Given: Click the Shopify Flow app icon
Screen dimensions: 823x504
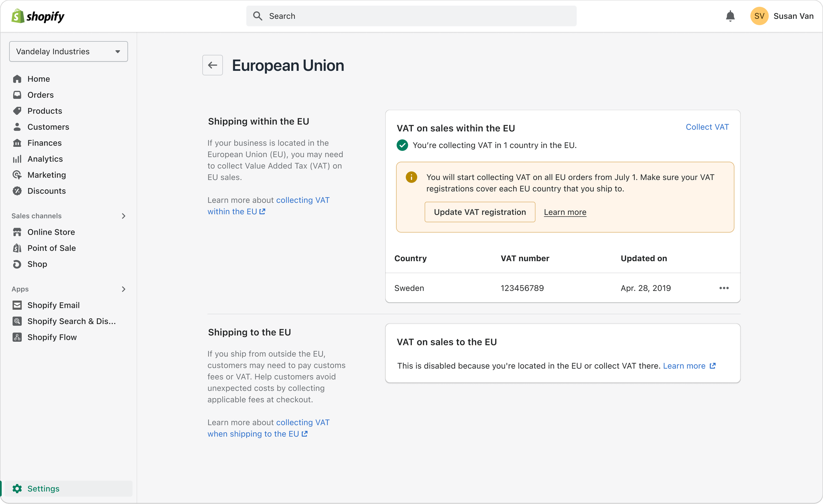Looking at the screenshot, I should click(17, 337).
